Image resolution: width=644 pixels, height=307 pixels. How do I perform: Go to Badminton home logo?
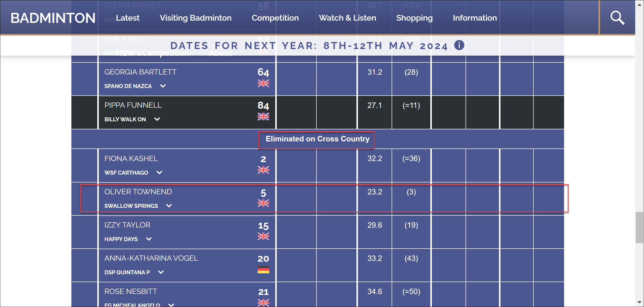pyautogui.click(x=53, y=18)
